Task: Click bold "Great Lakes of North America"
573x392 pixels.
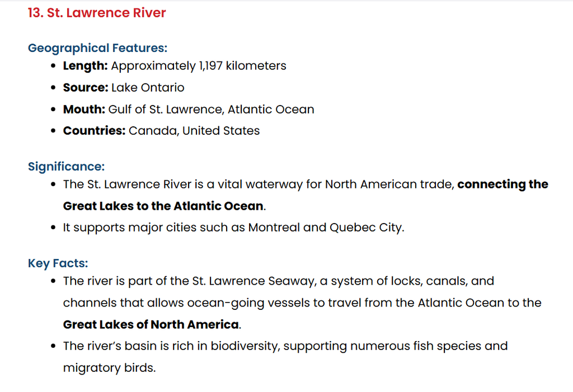Action: [151, 324]
